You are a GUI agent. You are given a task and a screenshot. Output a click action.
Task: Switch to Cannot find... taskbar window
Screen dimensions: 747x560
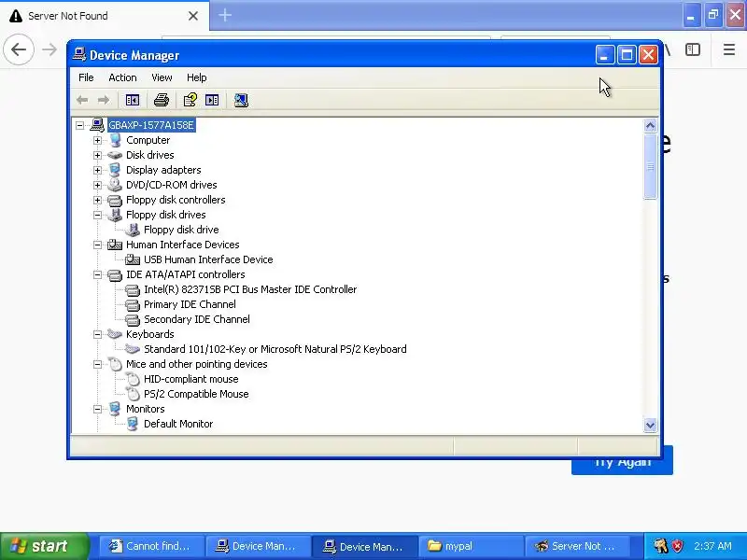pyautogui.click(x=151, y=546)
